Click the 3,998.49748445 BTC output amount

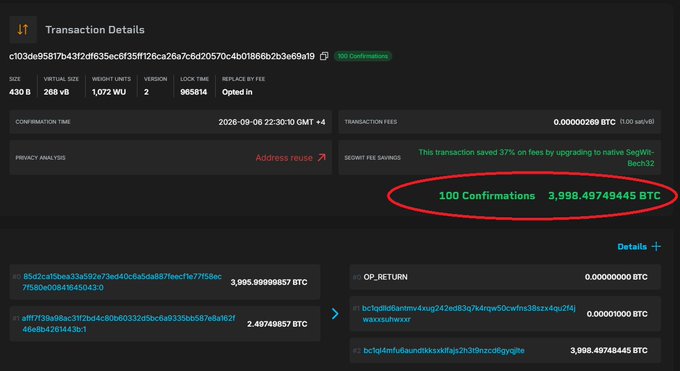609,351
